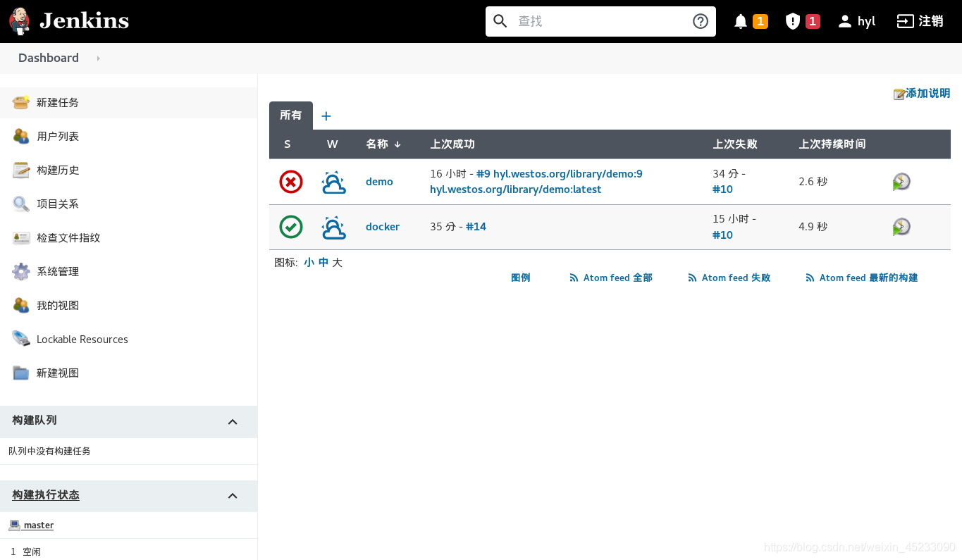Click the 查找 search input field
The width and height of the screenshot is (962, 560).
point(601,21)
